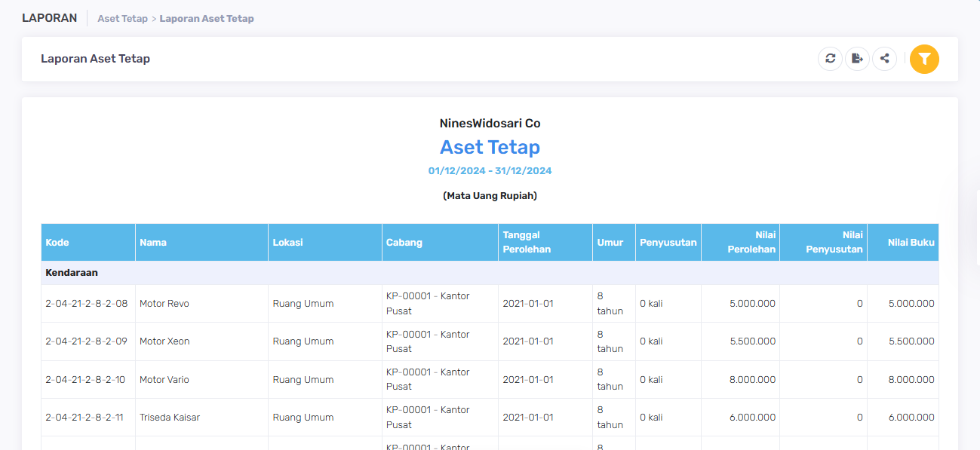Image resolution: width=980 pixels, height=450 pixels.
Task: Click the Nilai Penyusutan column header
Action: pyautogui.click(x=823, y=243)
